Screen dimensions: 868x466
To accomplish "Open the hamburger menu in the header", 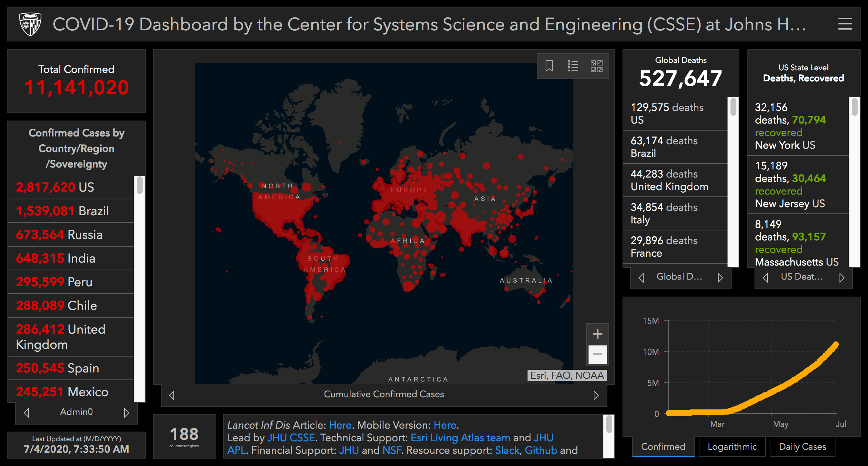I will pyautogui.click(x=845, y=24).
